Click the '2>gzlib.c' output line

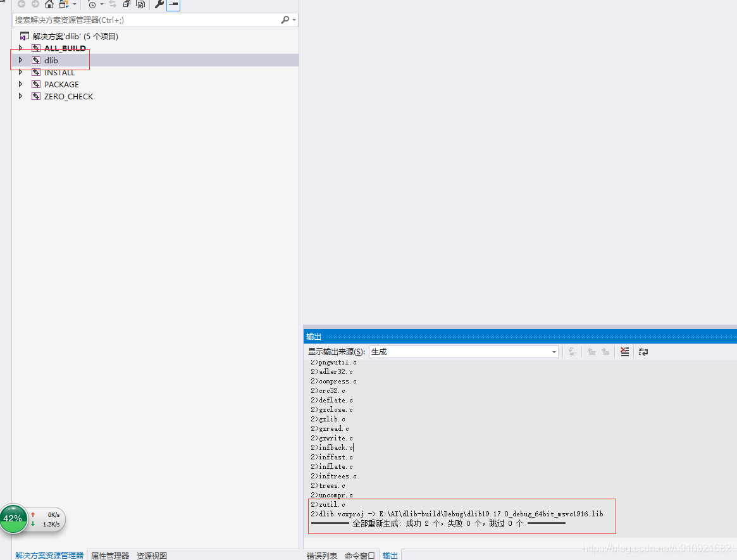coord(328,419)
